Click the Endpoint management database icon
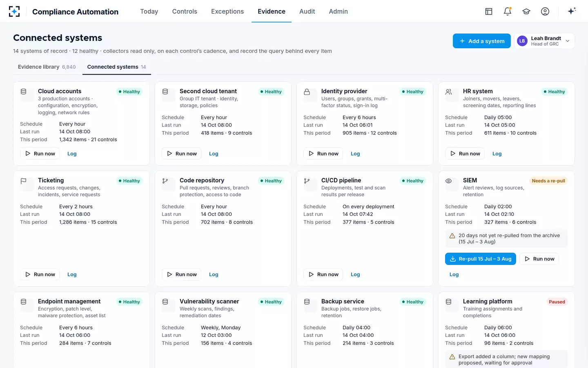Viewport: 588px width, 368px height. coord(24,302)
